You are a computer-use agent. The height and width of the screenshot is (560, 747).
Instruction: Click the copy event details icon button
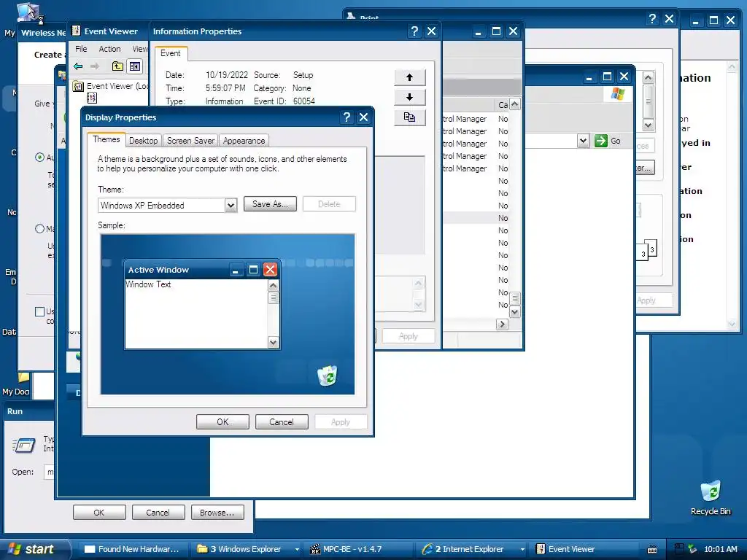click(x=410, y=117)
